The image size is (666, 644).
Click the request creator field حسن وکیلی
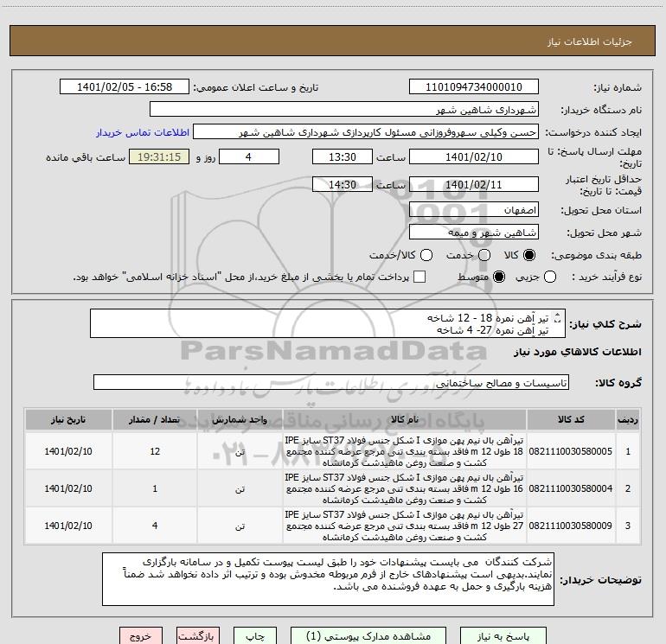pos(366,132)
